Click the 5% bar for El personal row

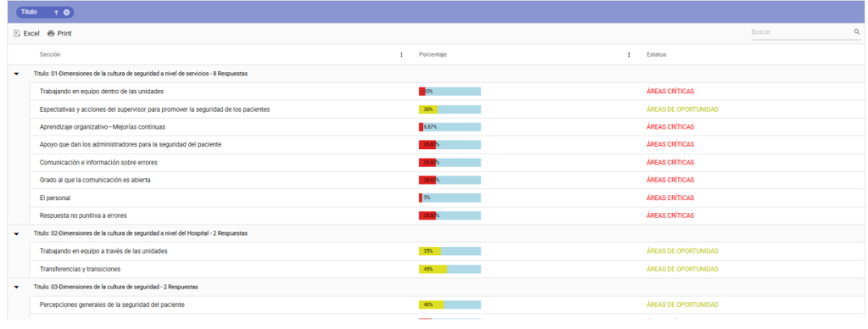(x=449, y=198)
